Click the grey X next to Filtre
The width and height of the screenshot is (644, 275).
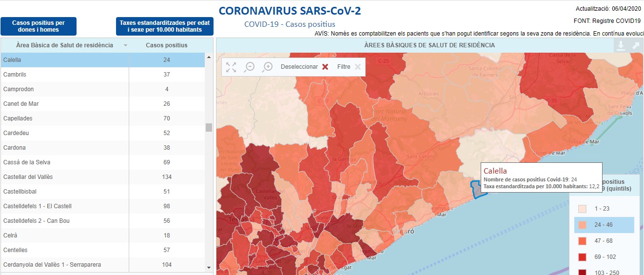358,67
